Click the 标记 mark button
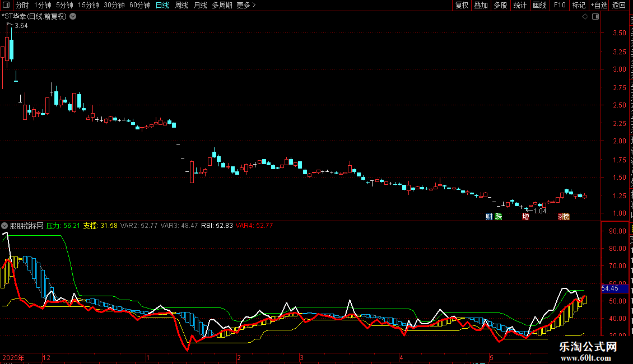The width and height of the screenshot is (633, 364). coord(579,5)
